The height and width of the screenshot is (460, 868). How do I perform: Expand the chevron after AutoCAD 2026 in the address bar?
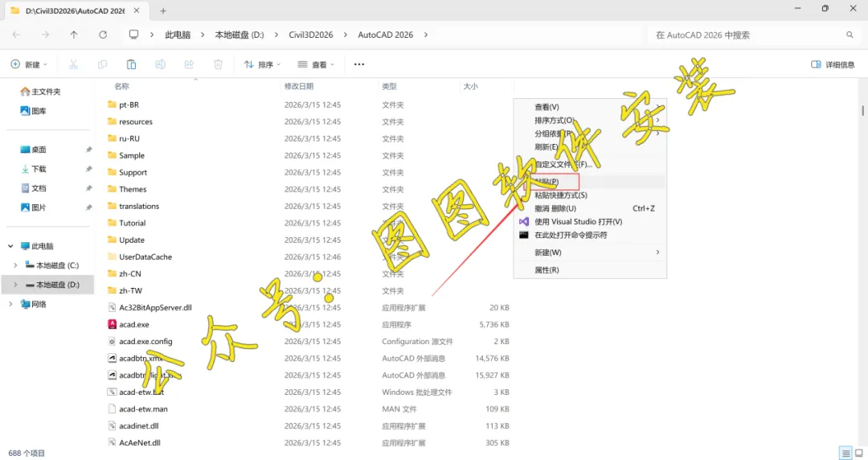[426, 35]
